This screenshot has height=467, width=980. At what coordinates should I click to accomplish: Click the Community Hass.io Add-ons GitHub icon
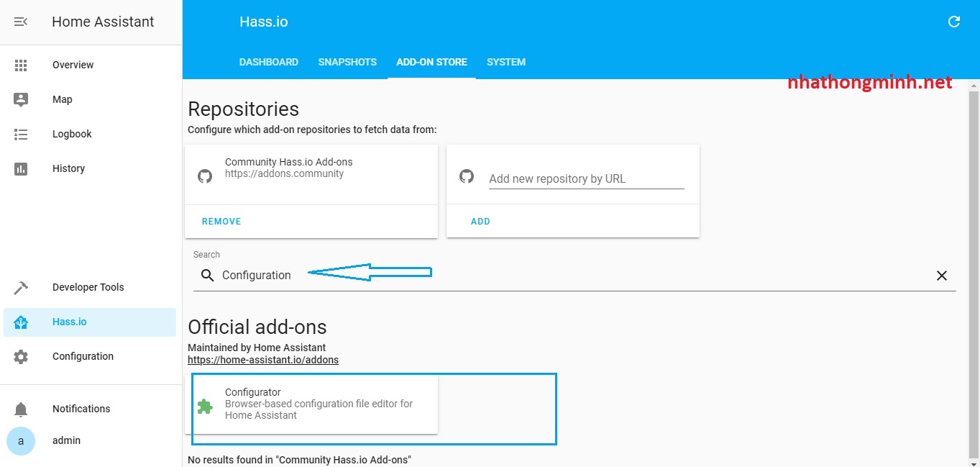point(205,176)
